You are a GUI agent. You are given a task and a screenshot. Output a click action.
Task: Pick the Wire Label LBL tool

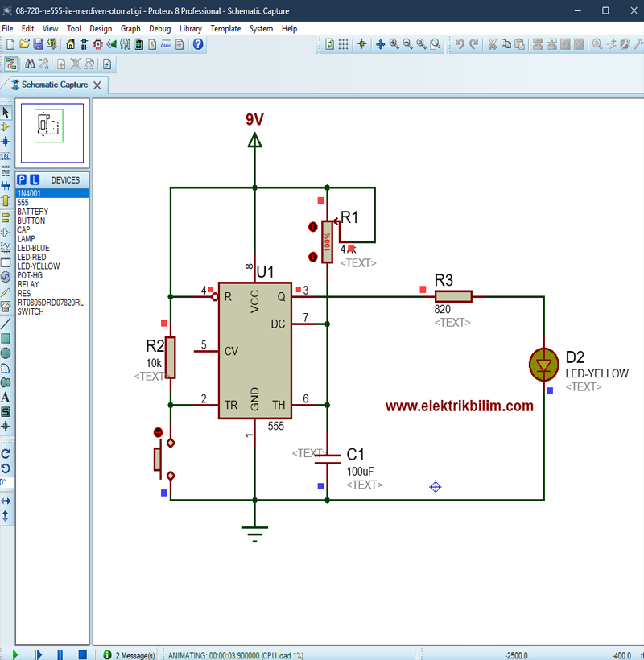[x=6, y=155]
